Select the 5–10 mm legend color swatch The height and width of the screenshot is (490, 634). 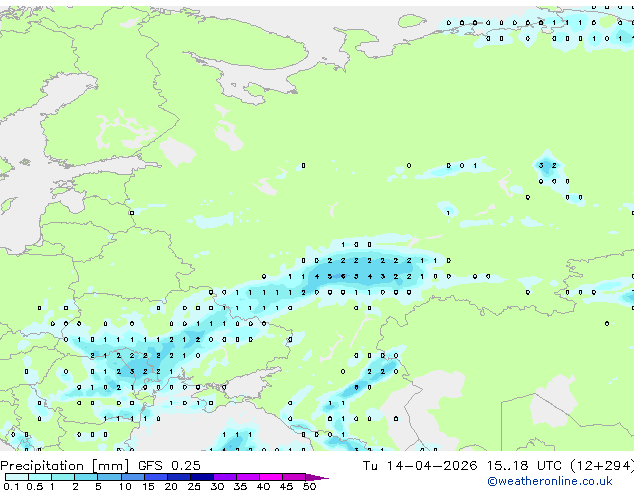110,477
